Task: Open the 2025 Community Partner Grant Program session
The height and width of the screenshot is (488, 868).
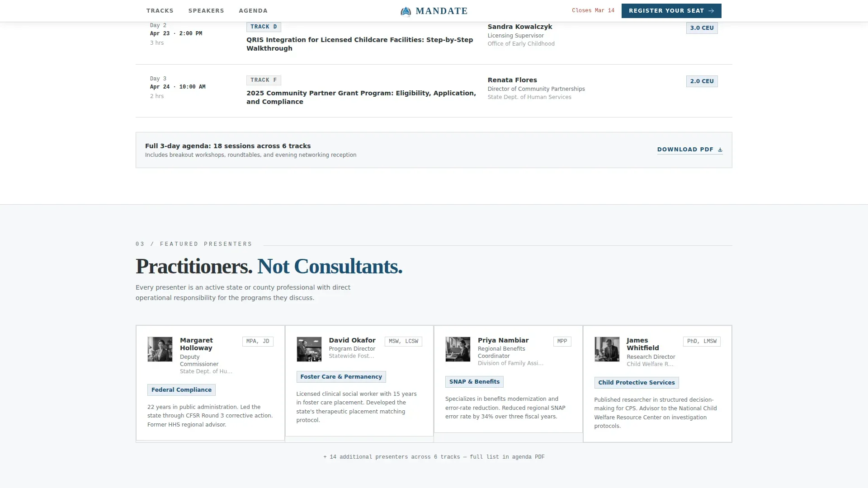Action: click(361, 98)
